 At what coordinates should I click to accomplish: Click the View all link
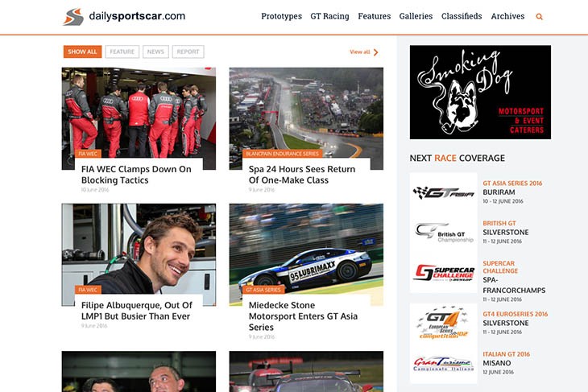click(359, 52)
